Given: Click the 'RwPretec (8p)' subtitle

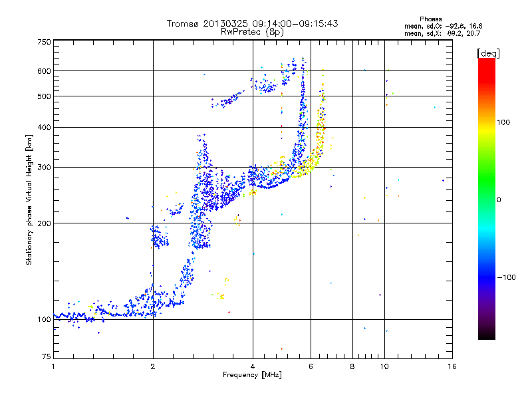Looking at the screenshot, I should [x=252, y=32].
